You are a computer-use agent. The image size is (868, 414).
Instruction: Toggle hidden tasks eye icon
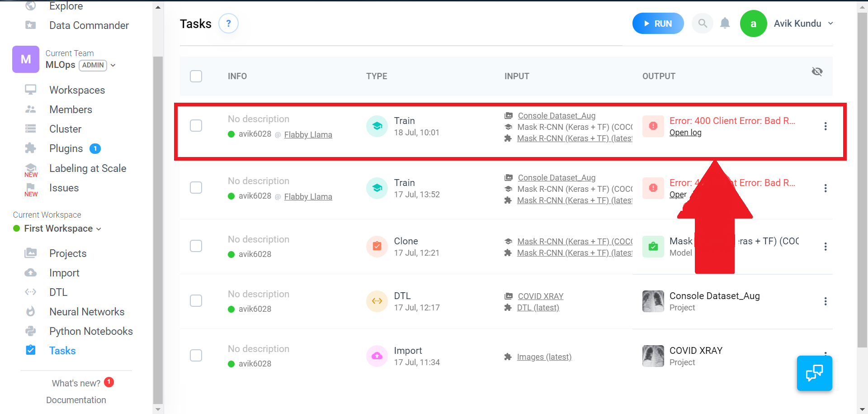(x=817, y=71)
